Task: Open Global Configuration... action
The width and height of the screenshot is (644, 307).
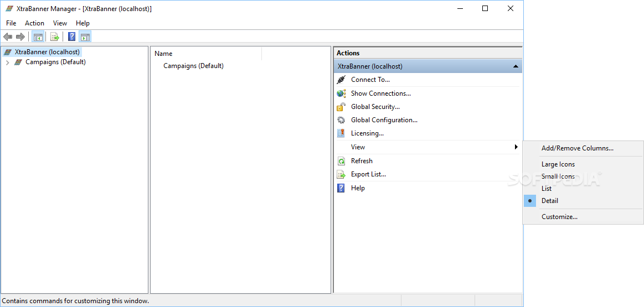Action: tap(384, 120)
